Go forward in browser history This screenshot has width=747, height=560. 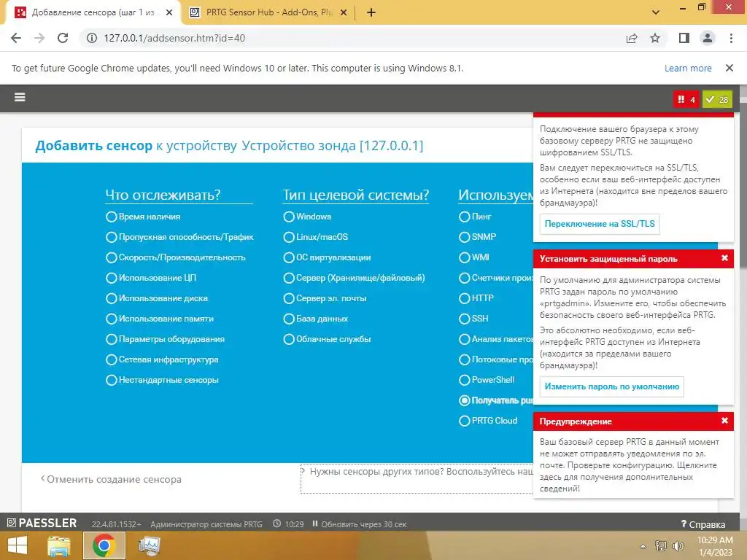[x=39, y=38]
